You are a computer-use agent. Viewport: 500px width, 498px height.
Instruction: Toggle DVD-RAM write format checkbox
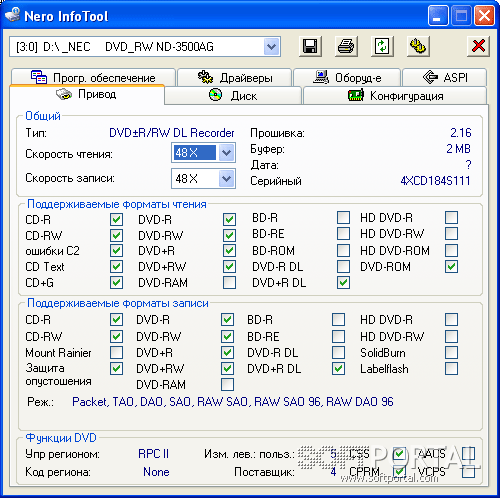pyautogui.click(x=227, y=384)
